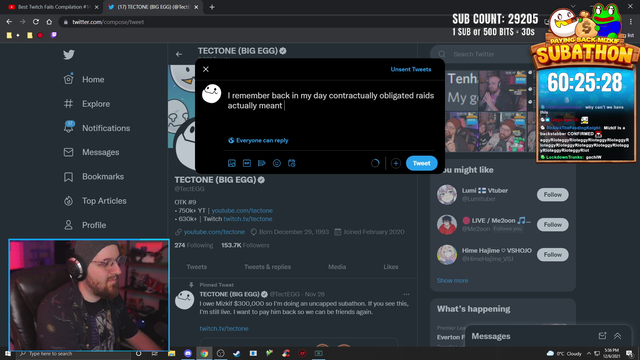Expand the Messages drawer
640x360 pixels.
point(618,336)
